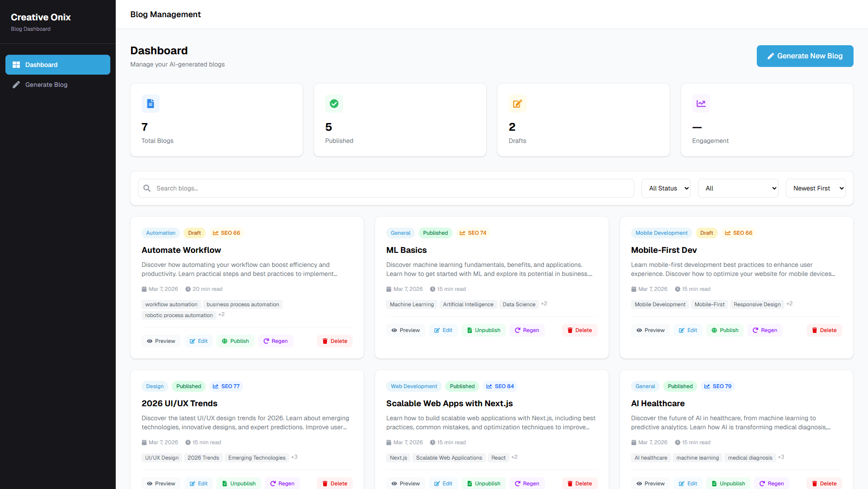The image size is (868, 489).
Task: Click the Engagement chart icon
Action: pyautogui.click(x=701, y=104)
